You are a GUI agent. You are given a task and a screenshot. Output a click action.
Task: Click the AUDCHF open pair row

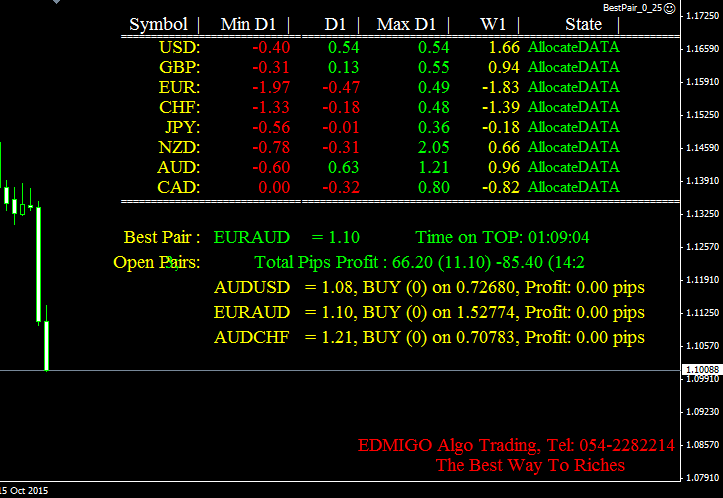coord(429,338)
